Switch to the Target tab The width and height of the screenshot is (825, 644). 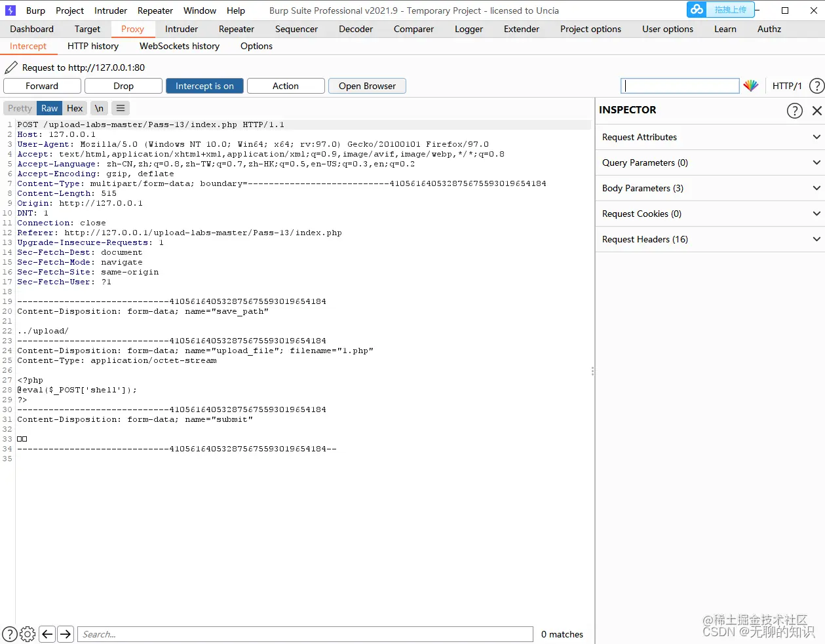coord(87,29)
